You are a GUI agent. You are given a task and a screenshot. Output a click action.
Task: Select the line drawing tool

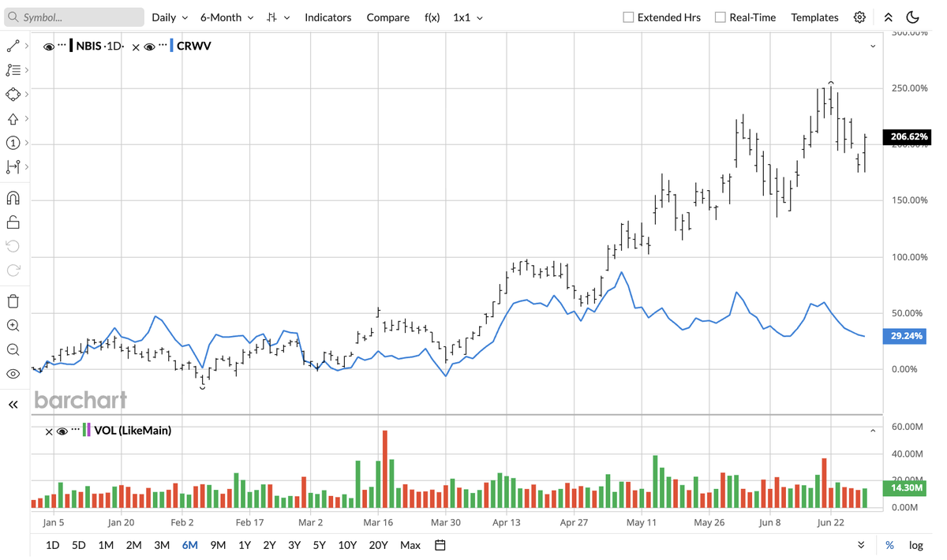[x=13, y=46]
